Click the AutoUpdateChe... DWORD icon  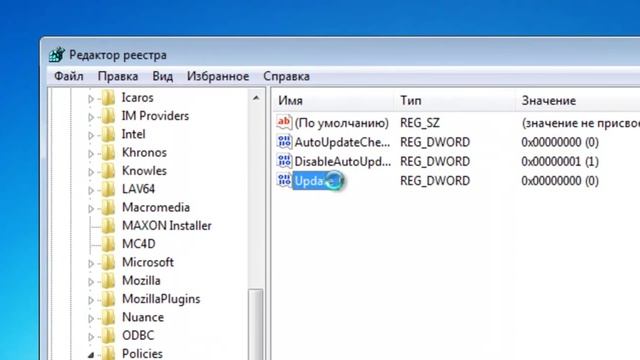pos(284,142)
